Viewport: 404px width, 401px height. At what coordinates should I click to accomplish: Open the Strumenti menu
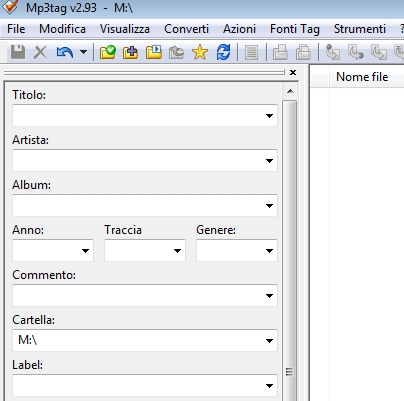point(360,29)
